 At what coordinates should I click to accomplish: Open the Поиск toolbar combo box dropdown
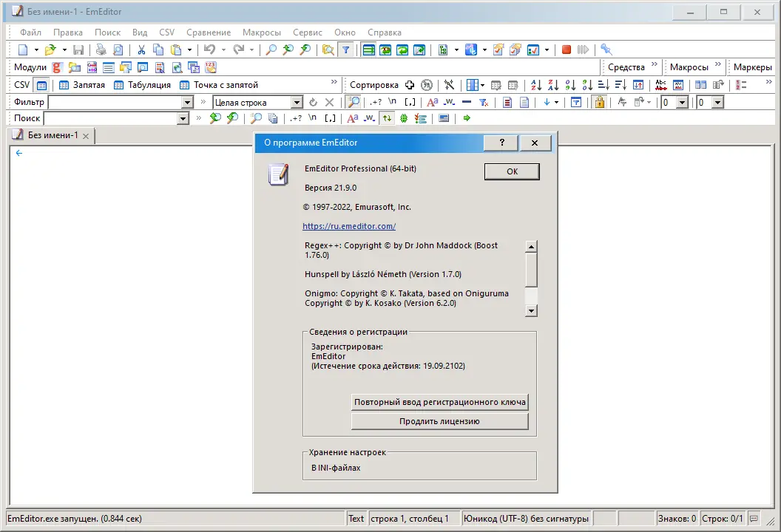point(183,118)
